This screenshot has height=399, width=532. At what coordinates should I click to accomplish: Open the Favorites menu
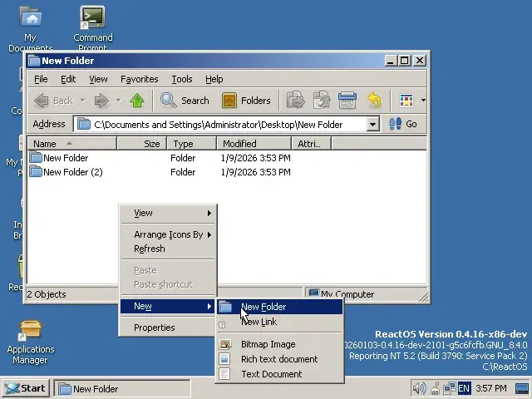click(139, 79)
